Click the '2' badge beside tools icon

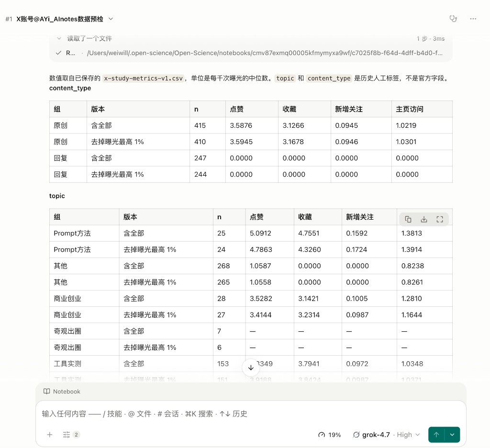click(x=76, y=435)
